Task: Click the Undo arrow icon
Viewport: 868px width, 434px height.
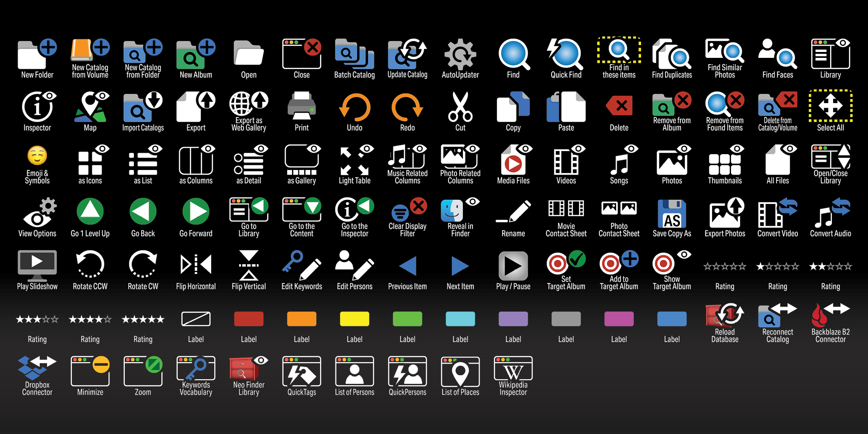Action: [354, 107]
